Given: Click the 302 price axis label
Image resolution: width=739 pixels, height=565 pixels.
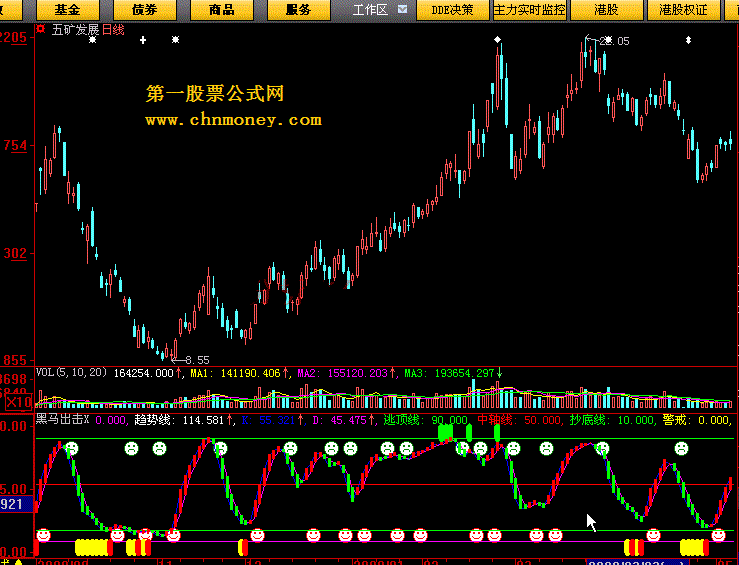Looking at the screenshot, I should [15, 254].
